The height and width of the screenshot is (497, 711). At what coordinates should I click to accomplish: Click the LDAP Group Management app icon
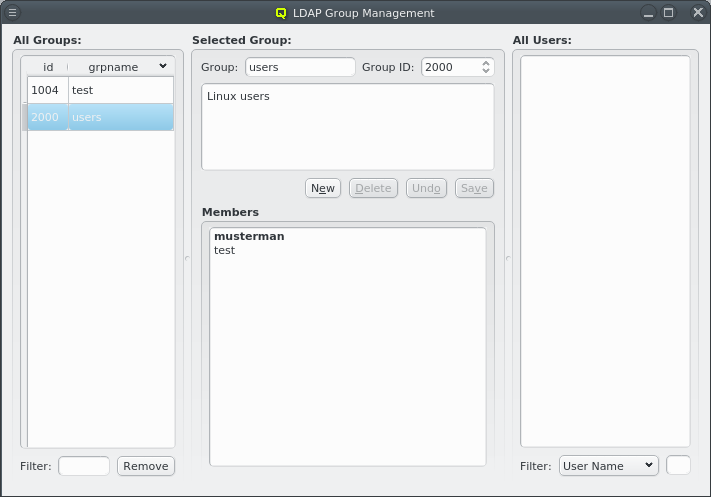click(x=281, y=13)
